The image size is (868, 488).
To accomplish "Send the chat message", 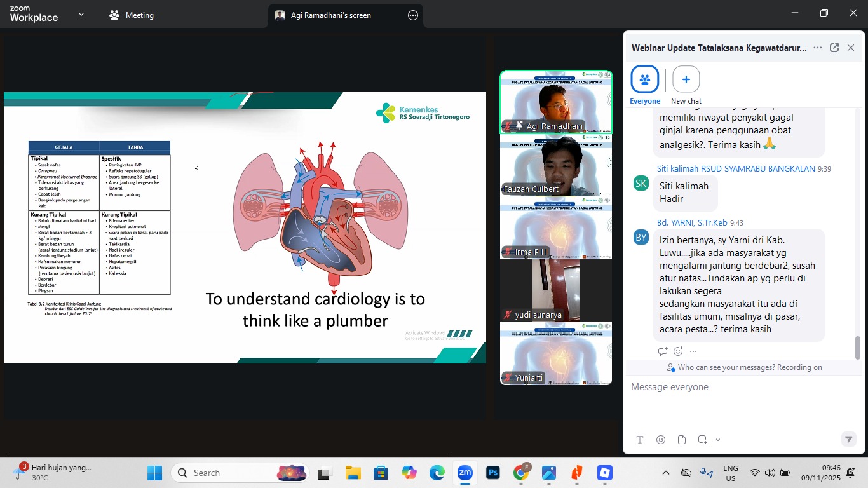I will pyautogui.click(x=848, y=439).
